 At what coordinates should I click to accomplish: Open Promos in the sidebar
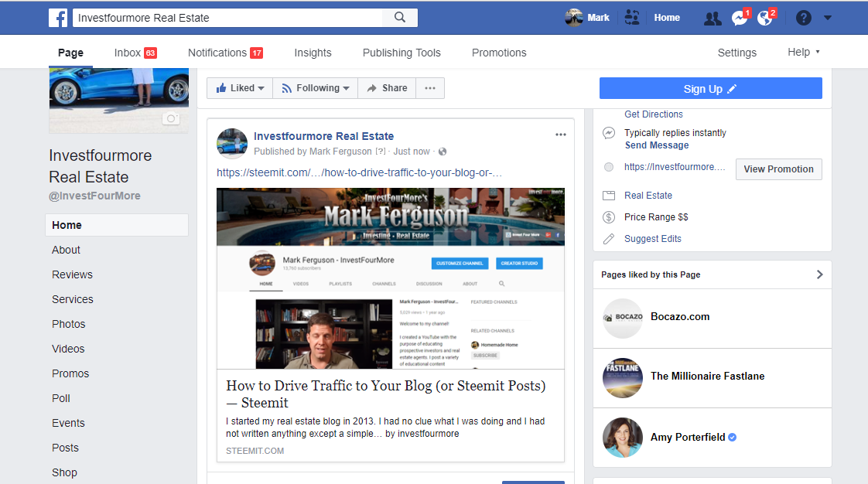tap(70, 374)
